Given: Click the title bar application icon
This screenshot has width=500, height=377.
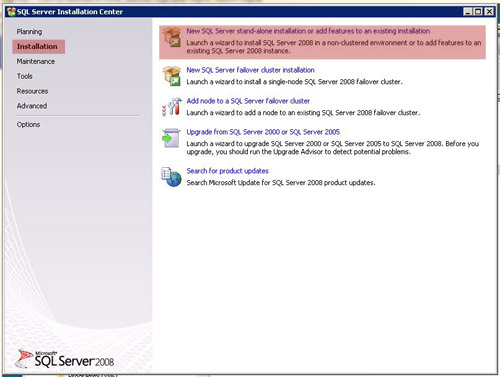Looking at the screenshot, I should point(11,12).
